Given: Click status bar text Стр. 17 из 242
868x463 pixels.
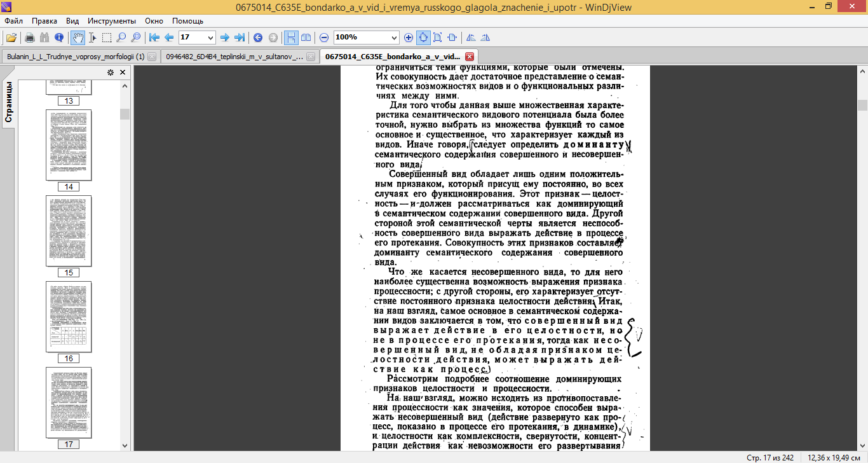Looking at the screenshot, I should (771, 457).
